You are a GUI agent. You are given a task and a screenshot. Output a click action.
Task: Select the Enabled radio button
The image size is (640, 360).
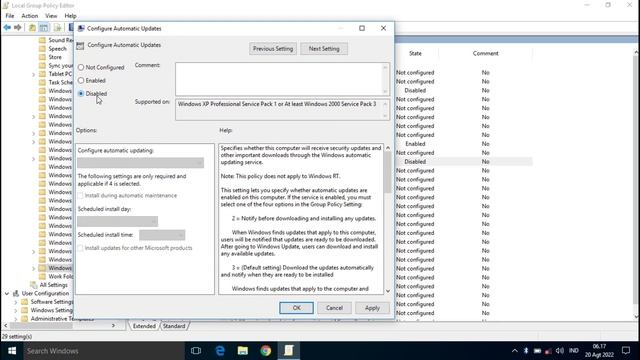click(x=81, y=80)
